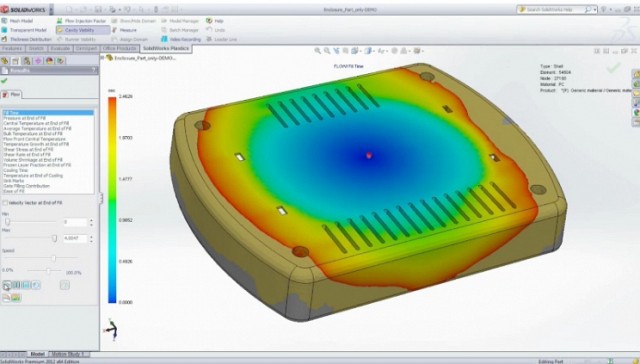
Task: Select Cooling Time in results list
Action: pyautogui.click(x=16, y=170)
